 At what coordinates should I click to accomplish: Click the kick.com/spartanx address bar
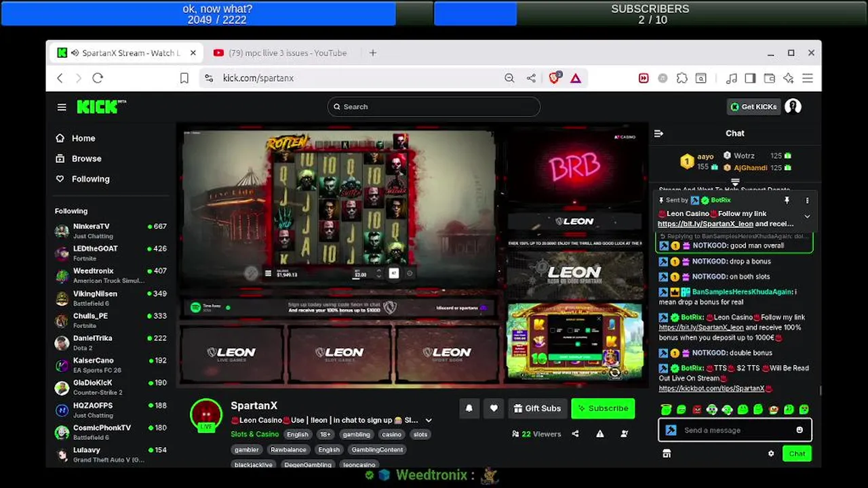tap(353, 78)
